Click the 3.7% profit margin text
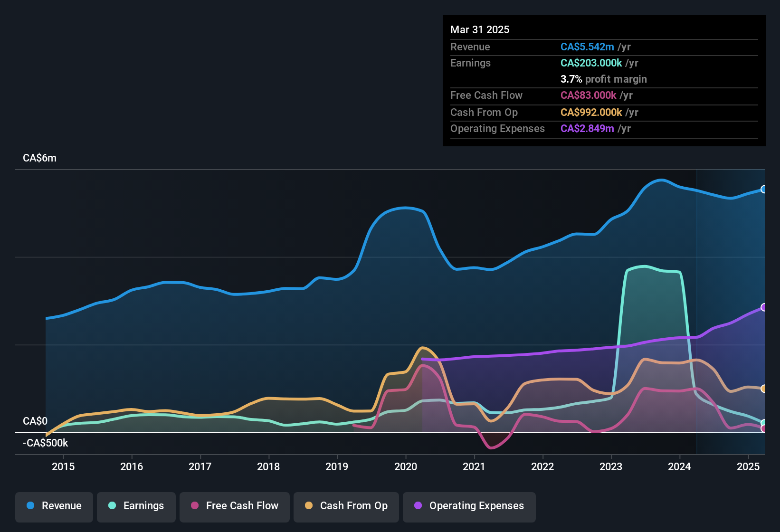Screen dimensions: 780x532 604,79
